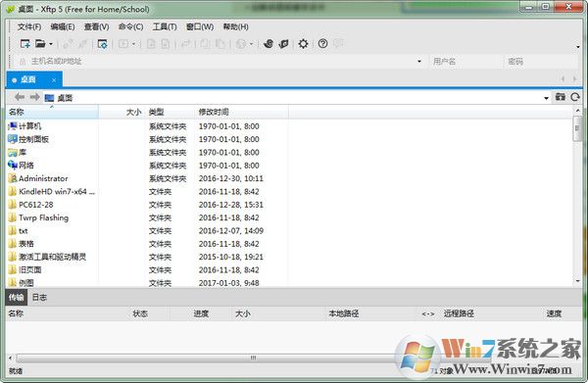Screen dimensions: 588x383
Task: Open the 帮助(H) menu
Action: coord(235,26)
